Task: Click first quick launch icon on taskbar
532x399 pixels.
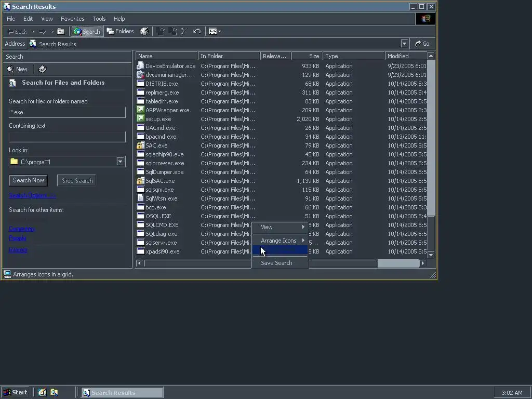Action: [42, 392]
